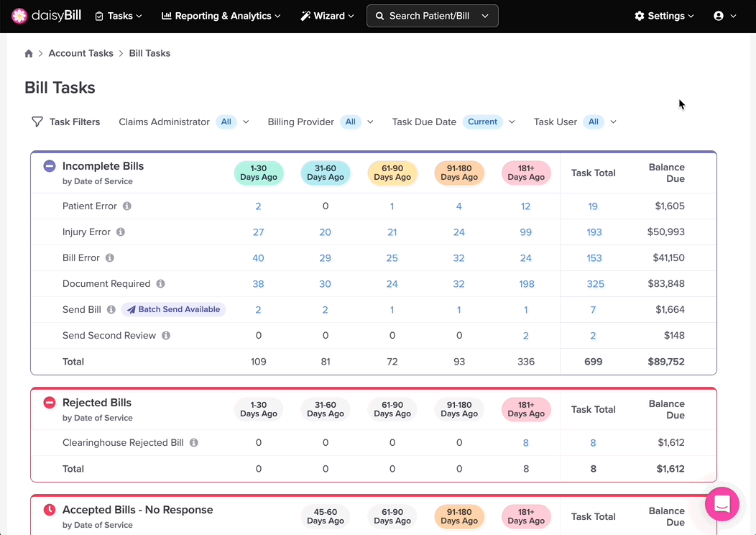Open the Tasks menu
The height and width of the screenshot is (535, 756).
[x=118, y=15]
